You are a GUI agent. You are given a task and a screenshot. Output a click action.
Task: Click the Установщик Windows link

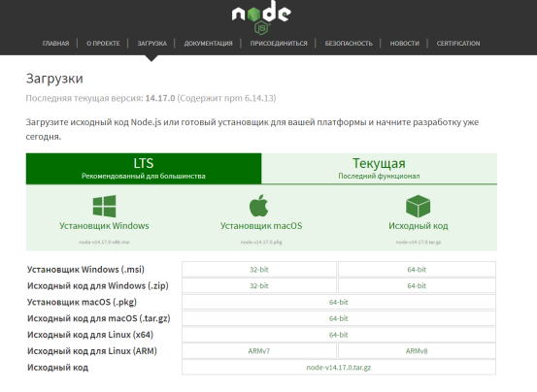(104, 226)
